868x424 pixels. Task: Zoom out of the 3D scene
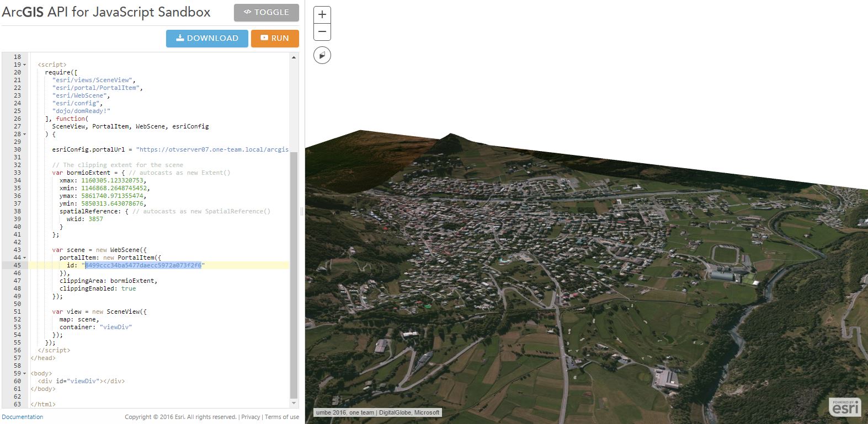click(322, 32)
